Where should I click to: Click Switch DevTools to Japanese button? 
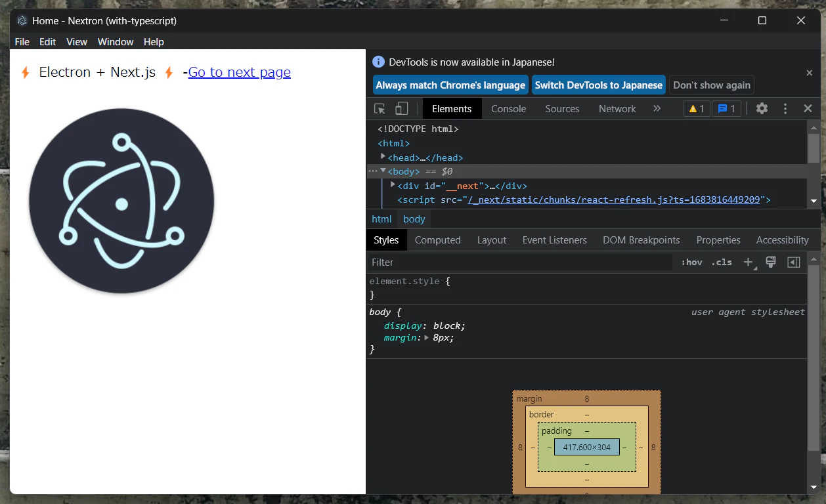click(x=599, y=85)
